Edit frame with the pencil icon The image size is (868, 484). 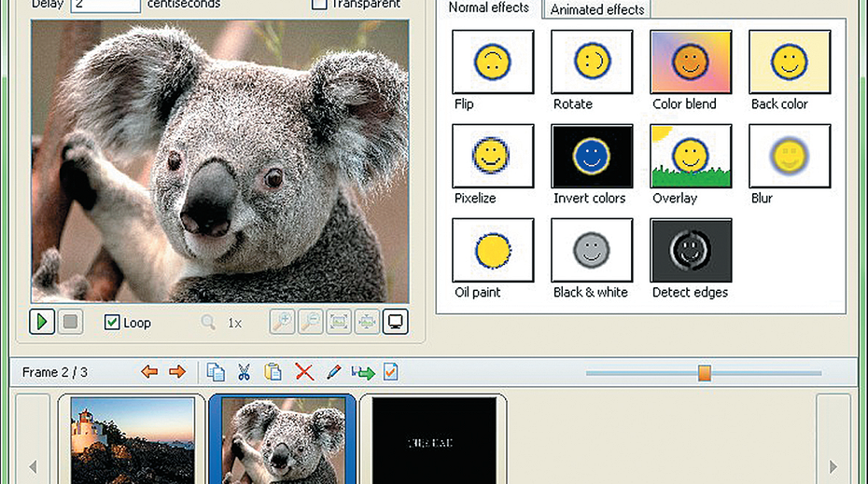[333, 372]
